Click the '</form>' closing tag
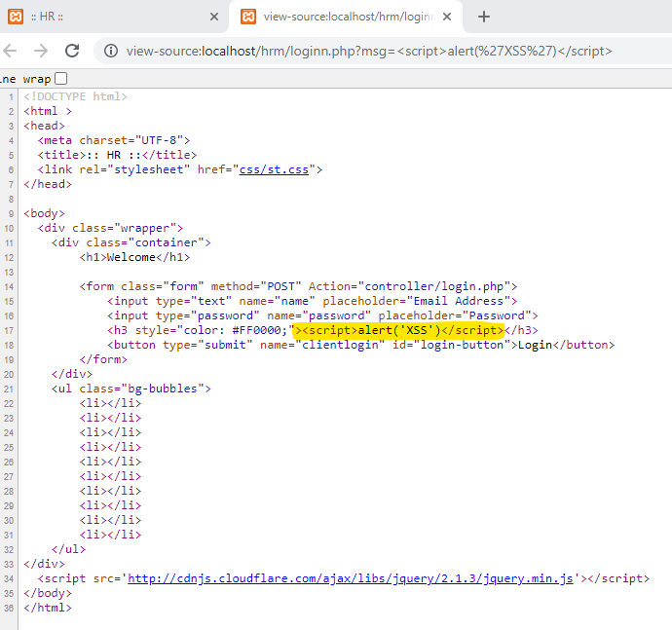The height and width of the screenshot is (630, 672). click(103, 359)
